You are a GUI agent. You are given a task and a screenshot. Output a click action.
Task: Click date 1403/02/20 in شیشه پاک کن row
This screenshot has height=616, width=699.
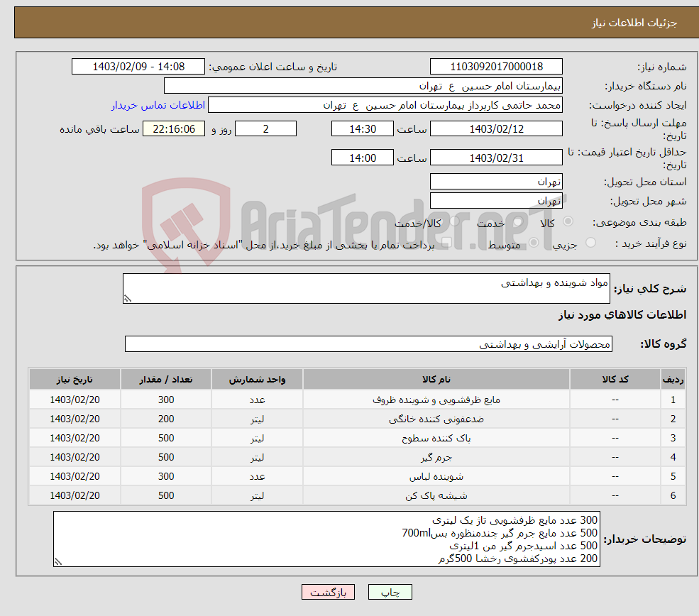click(x=75, y=495)
